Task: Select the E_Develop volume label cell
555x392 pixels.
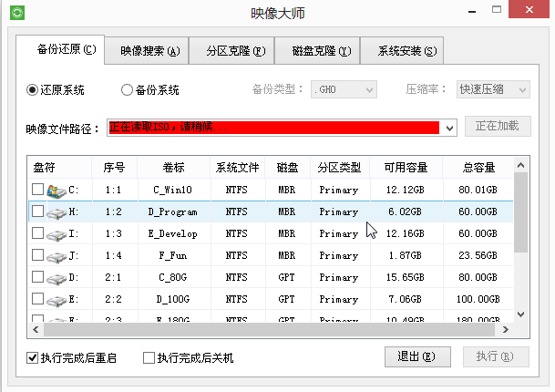Action: (x=173, y=234)
